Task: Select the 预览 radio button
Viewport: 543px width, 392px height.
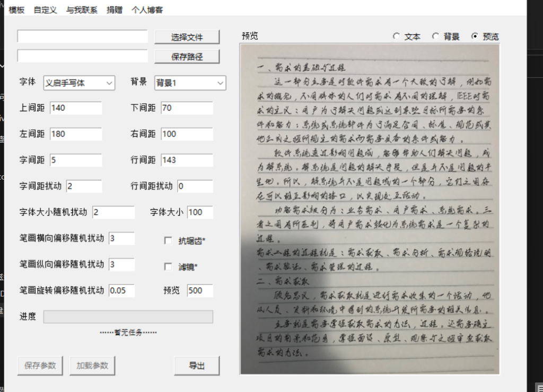Action: click(x=475, y=37)
